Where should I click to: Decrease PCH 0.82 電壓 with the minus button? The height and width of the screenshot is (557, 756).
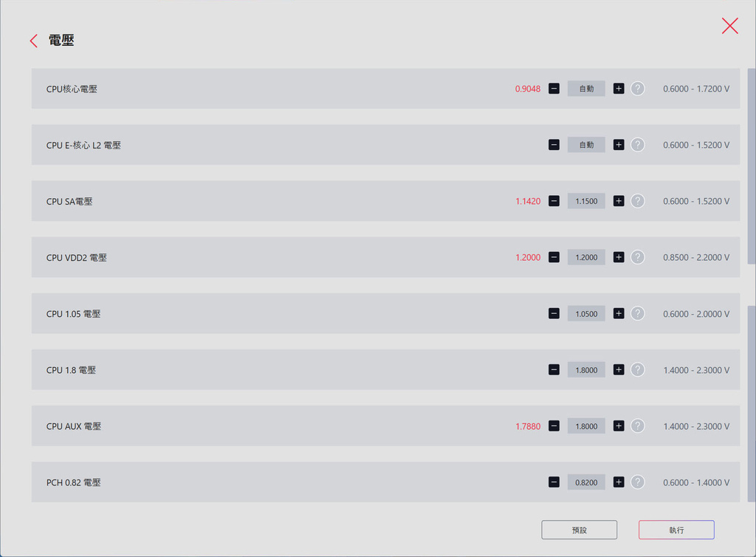click(x=554, y=482)
